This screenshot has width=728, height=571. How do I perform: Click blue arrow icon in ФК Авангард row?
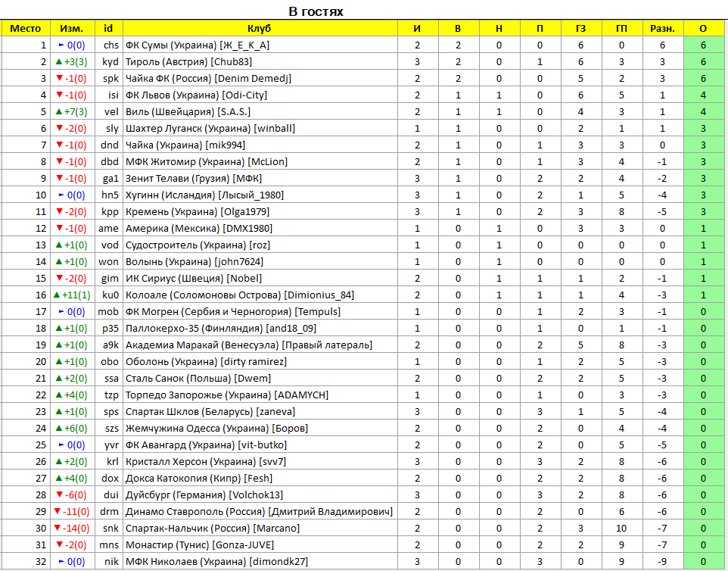[61, 445]
